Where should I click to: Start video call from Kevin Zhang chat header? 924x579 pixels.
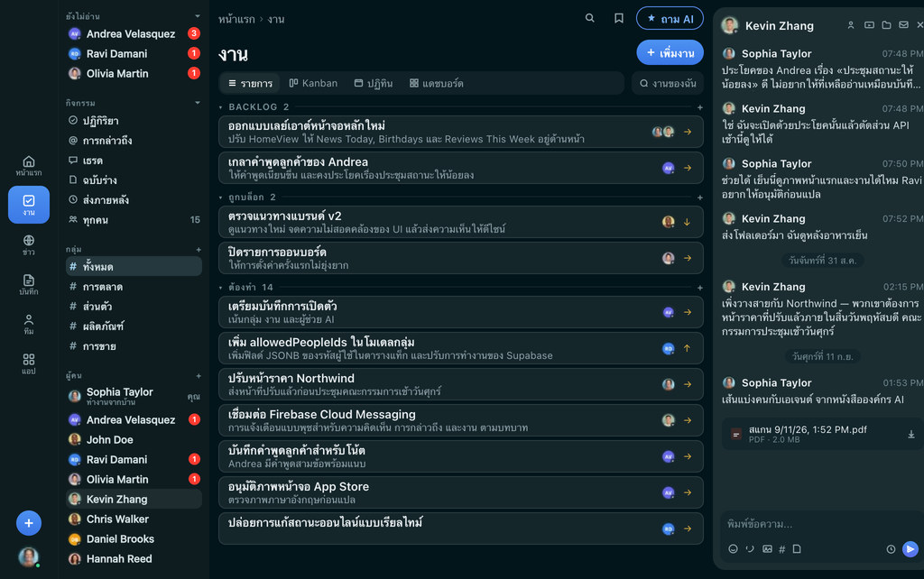869,25
